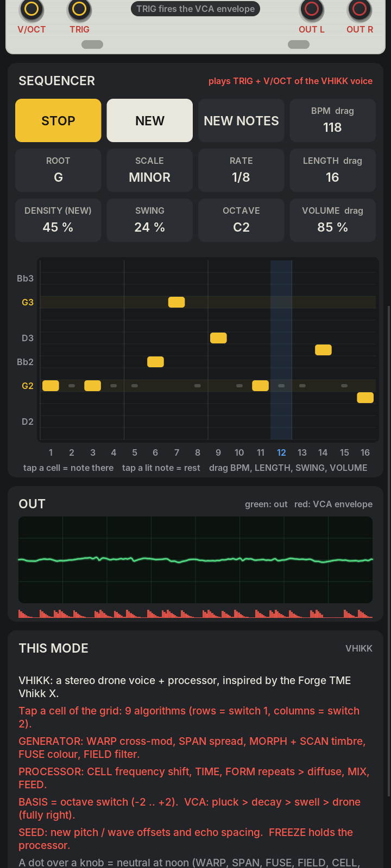The width and height of the screenshot is (391, 868).
Task: Click the Bb3 row label
Action: (25, 278)
